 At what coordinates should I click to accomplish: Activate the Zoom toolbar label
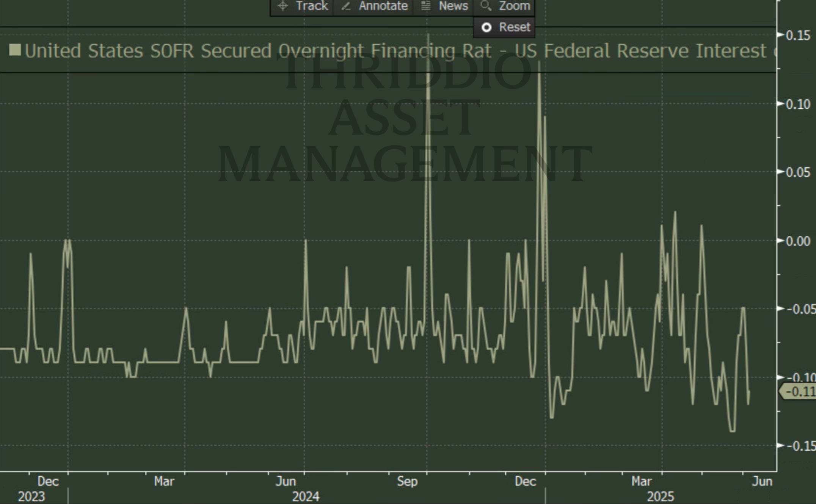(x=514, y=6)
